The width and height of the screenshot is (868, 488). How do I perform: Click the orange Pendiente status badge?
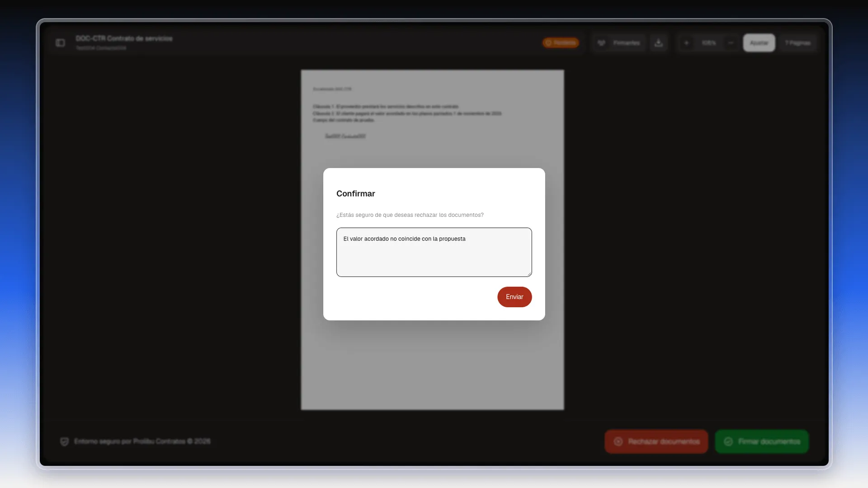(561, 42)
